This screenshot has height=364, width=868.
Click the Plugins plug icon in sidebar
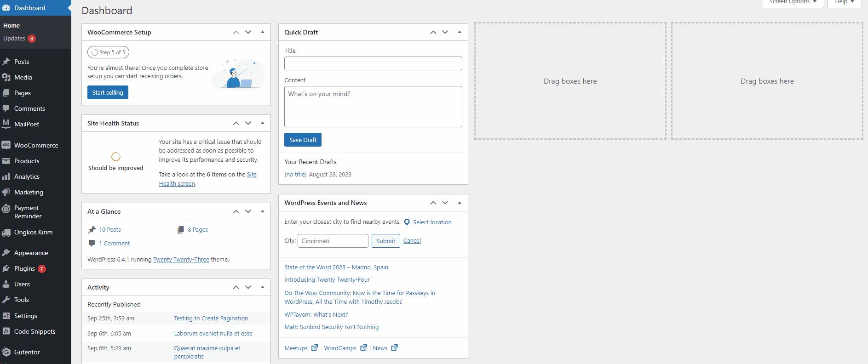click(6, 268)
